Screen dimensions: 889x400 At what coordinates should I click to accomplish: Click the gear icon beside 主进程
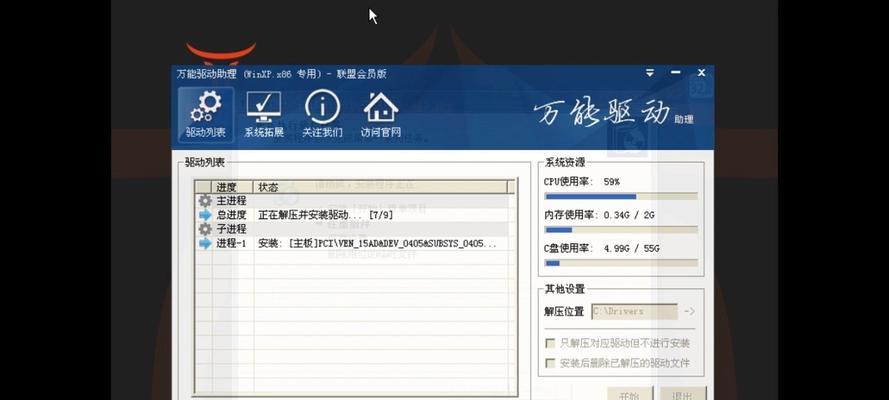tap(205, 201)
